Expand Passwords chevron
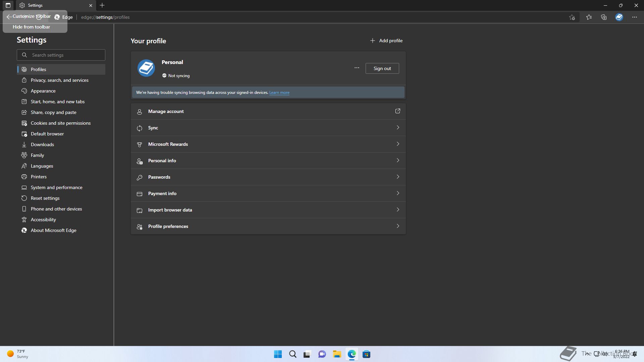This screenshot has width=644, height=362. [398, 177]
